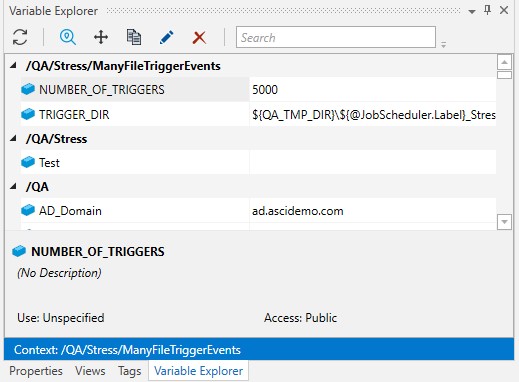This screenshot has height=382, width=519.
Task: Click the Refresh icon in toolbar
Action: [20, 37]
